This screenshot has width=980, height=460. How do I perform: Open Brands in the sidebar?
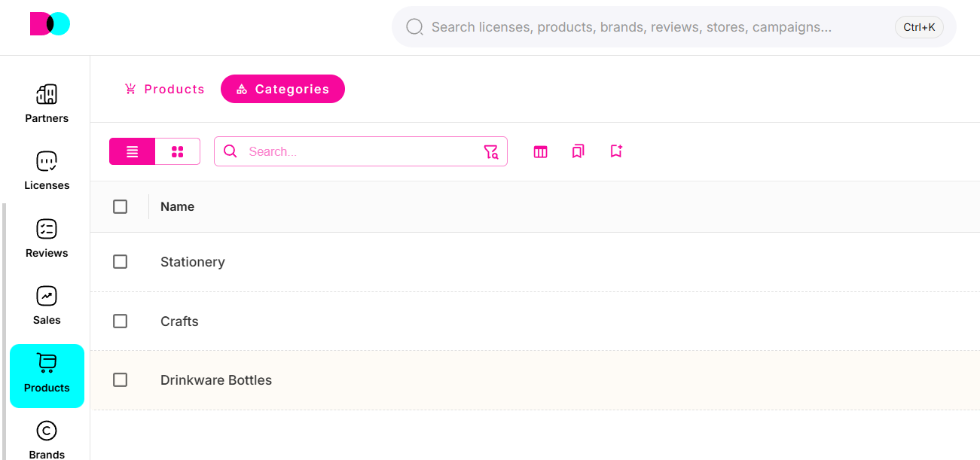point(47,440)
